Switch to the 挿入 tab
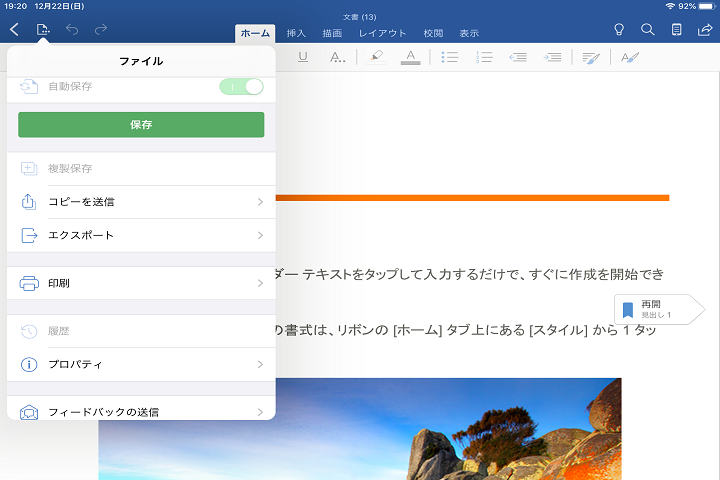Screen dimensions: 720x480 296,33
